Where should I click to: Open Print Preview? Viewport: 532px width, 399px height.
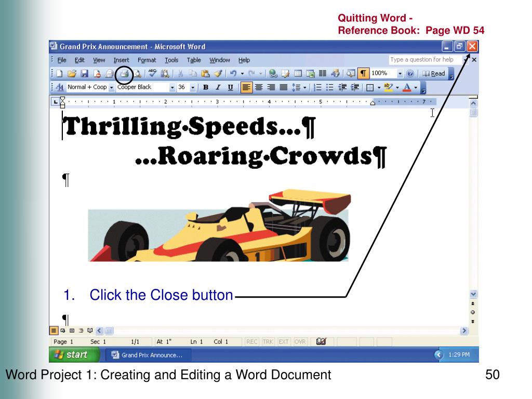coord(137,73)
